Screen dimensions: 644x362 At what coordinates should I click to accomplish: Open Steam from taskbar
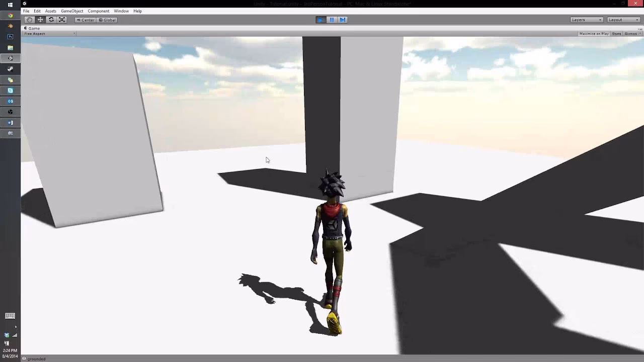[x=10, y=69]
